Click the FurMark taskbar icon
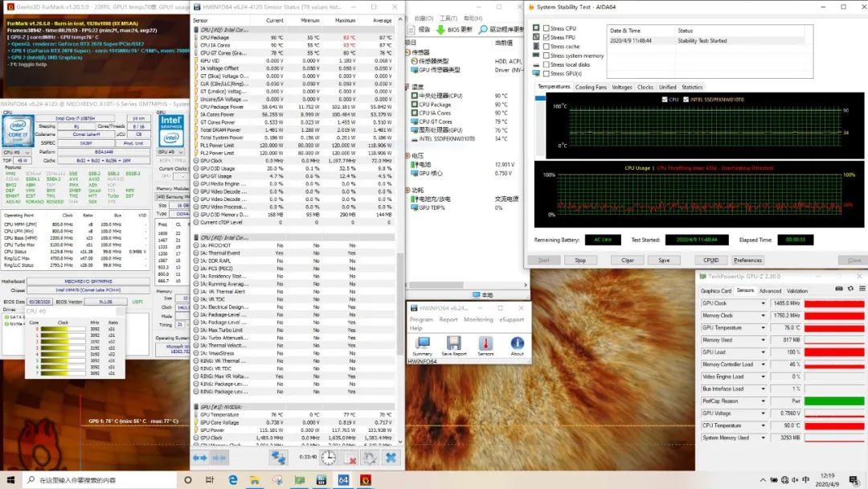868x489 pixels. 366,479
